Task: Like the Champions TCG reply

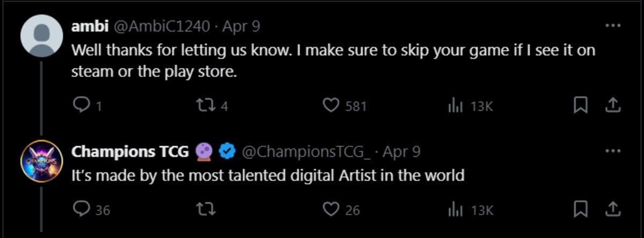Action: tap(331, 209)
